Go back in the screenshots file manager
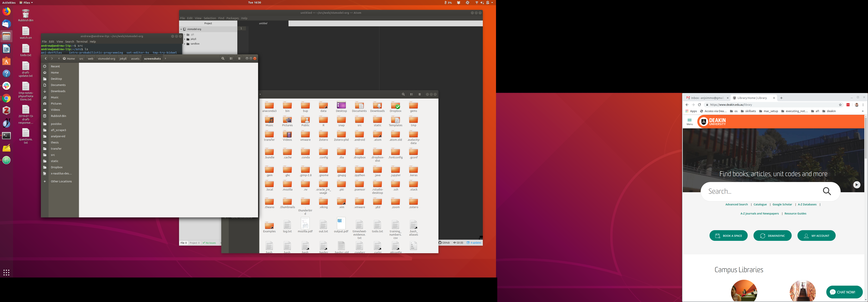868x302 pixels. pos(46,59)
